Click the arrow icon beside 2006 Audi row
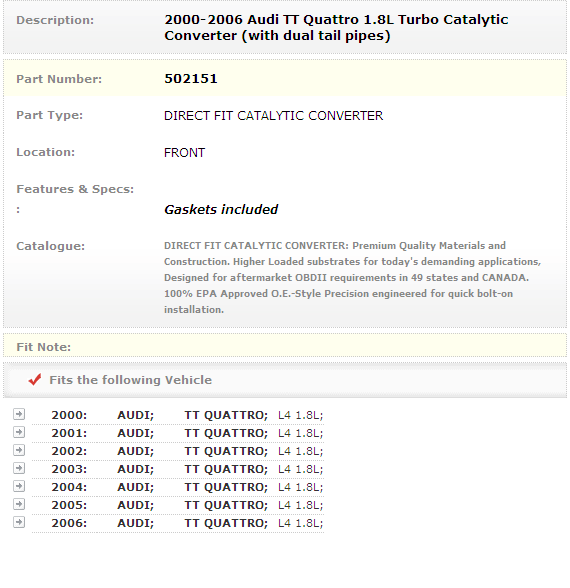This screenshot has height=588, width=570. tap(19, 522)
